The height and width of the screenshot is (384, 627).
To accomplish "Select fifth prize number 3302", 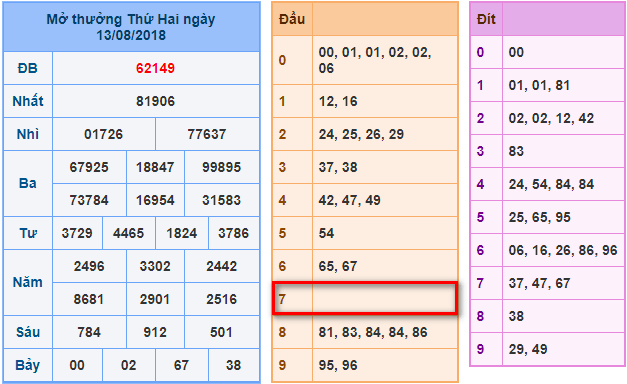I will [x=155, y=266].
